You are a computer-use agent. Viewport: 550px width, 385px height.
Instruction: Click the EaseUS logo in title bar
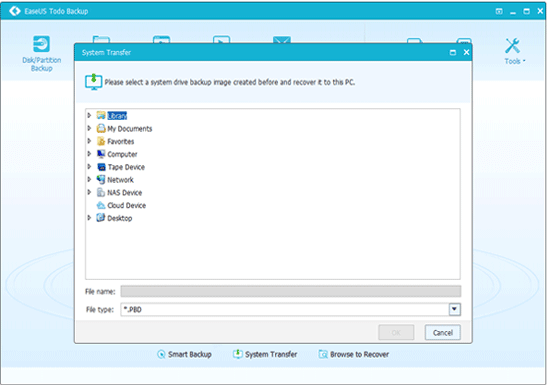point(15,11)
